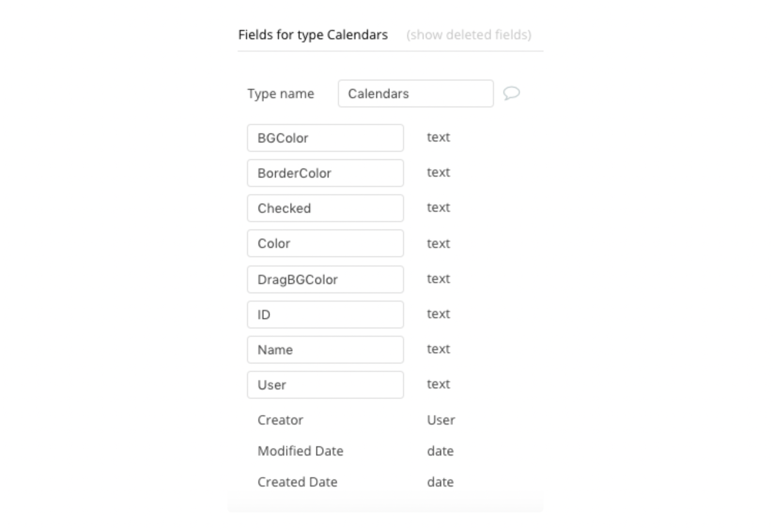Click the text type next to BorderColor
The width and height of the screenshot is (774, 532).
click(438, 173)
